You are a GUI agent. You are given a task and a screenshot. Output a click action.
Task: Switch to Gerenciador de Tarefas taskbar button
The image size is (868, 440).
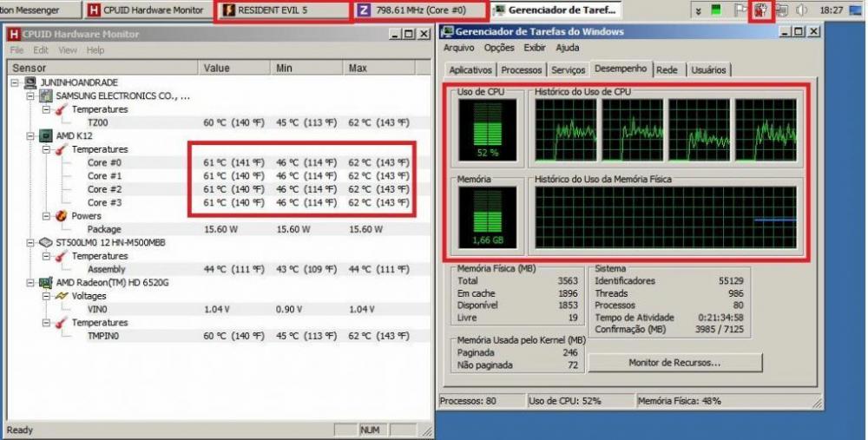(x=555, y=10)
